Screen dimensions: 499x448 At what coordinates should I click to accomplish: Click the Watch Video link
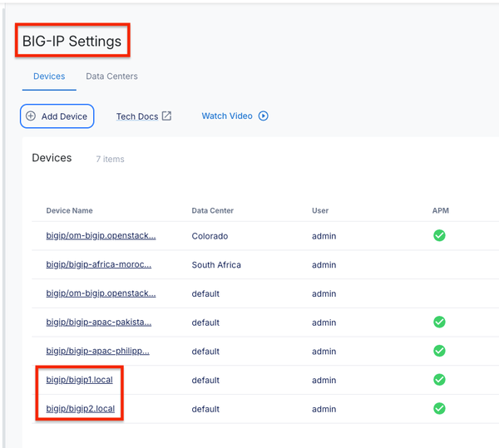[227, 116]
